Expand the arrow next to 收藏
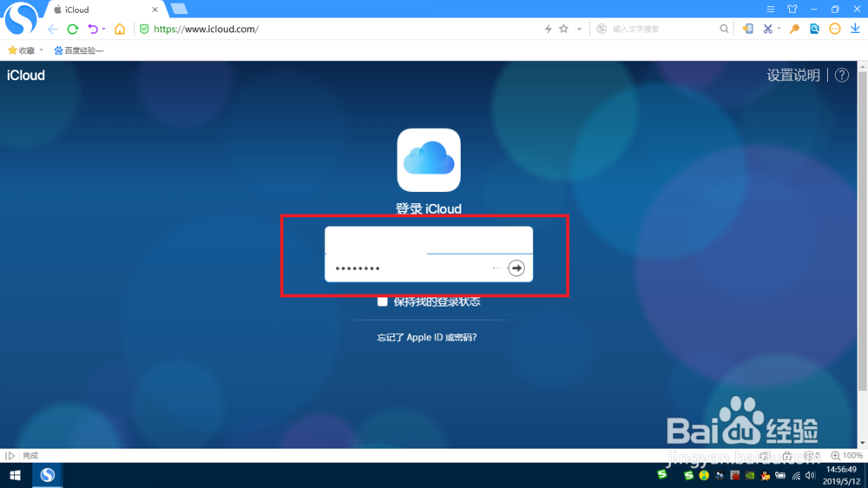 click(x=41, y=50)
